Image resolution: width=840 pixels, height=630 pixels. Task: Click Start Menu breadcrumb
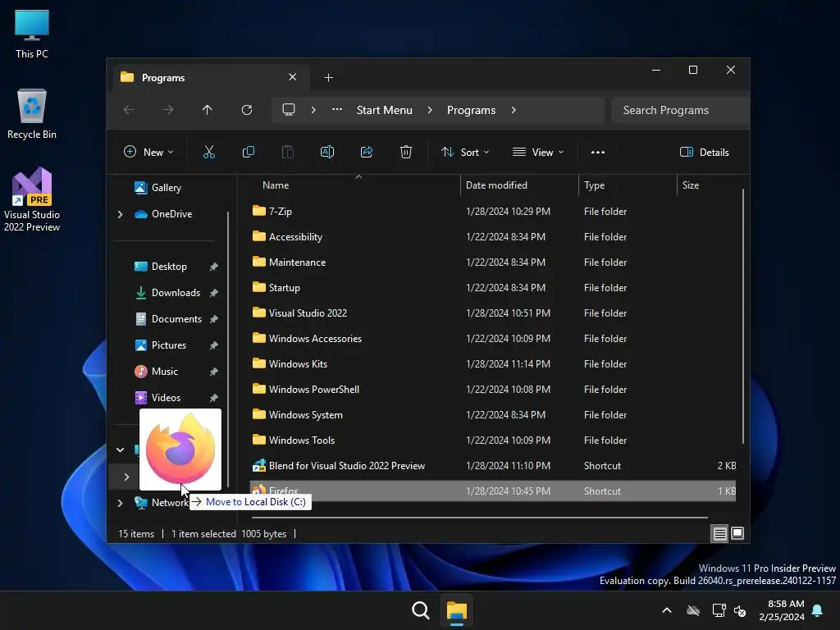tap(385, 110)
